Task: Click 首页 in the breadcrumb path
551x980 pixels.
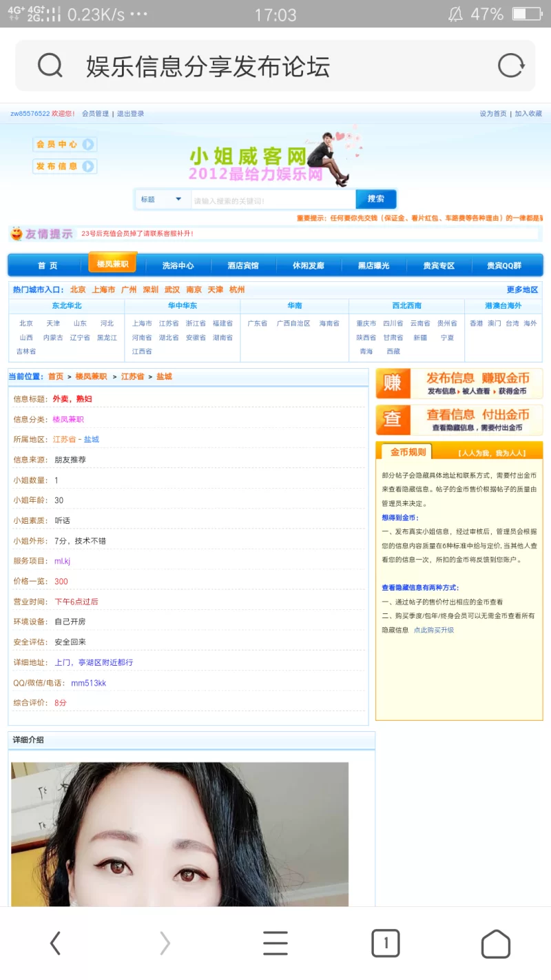Action: point(56,376)
